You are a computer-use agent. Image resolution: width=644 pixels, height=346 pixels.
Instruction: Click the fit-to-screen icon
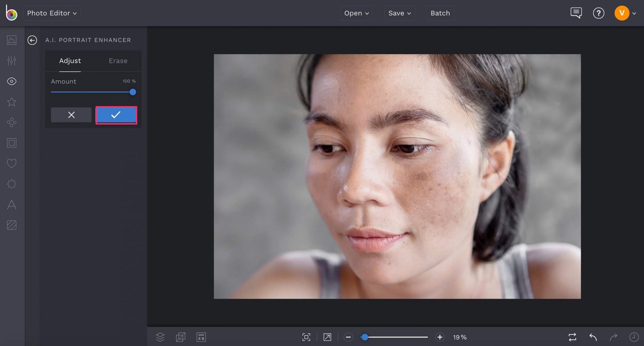[x=306, y=337]
